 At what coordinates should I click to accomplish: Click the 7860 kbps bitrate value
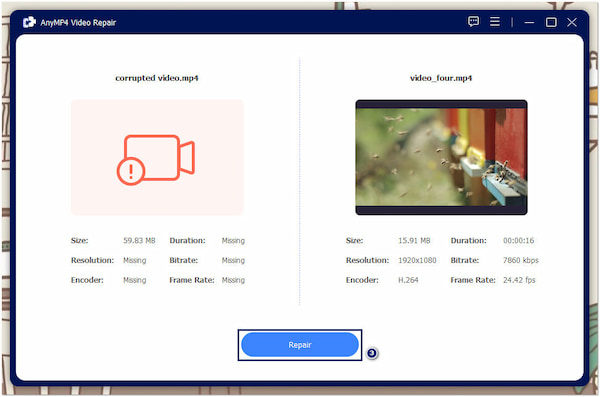pyautogui.click(x=520, y=260)
